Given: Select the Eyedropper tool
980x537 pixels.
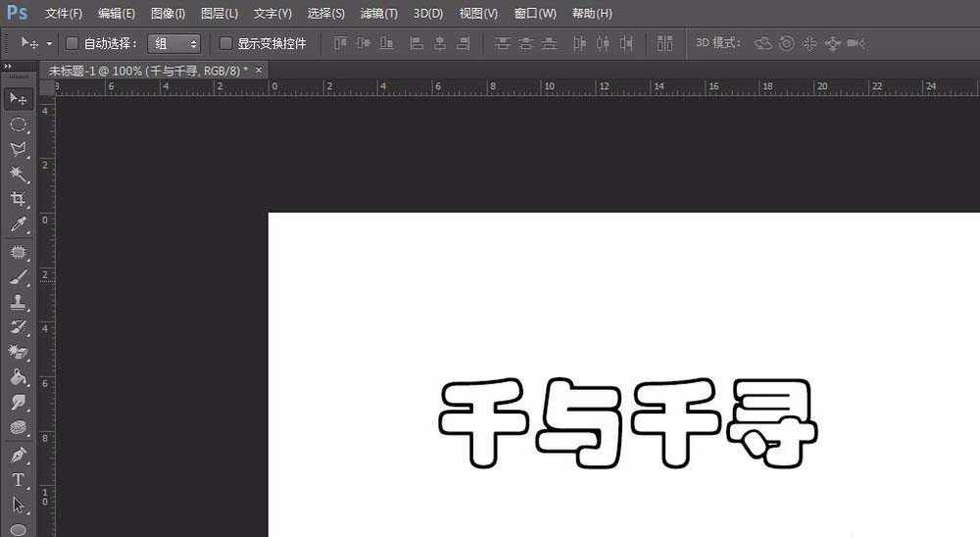Looking at the screenshot, I should 18,225.
